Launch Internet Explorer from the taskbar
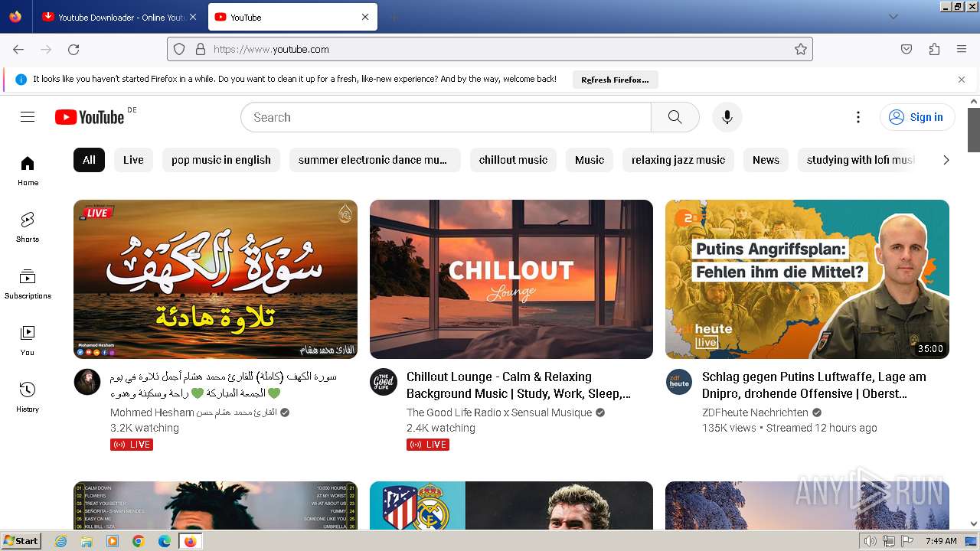The image size is (980, 551). click(60, 541)
